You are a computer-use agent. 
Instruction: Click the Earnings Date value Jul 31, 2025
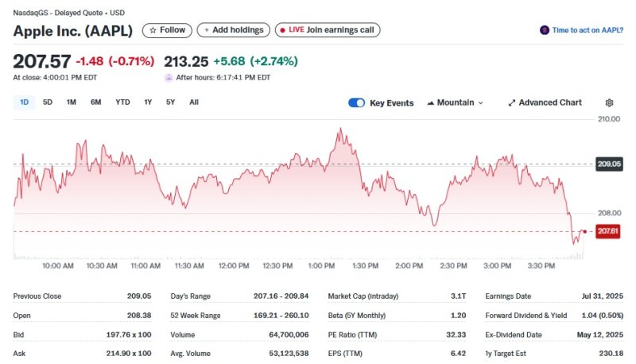[x=603, y=296]
